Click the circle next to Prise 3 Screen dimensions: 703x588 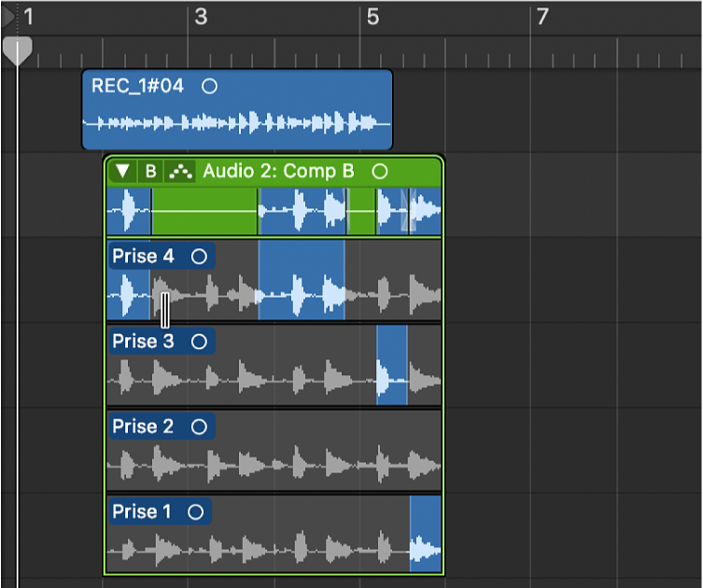(x=199, y=342)
